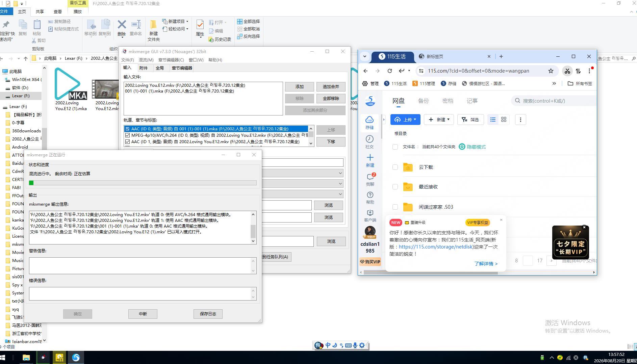This screenshot has width=637, height=364.
Task: Switch to 备份 tab in 115
Action: (x=423, y=101)
